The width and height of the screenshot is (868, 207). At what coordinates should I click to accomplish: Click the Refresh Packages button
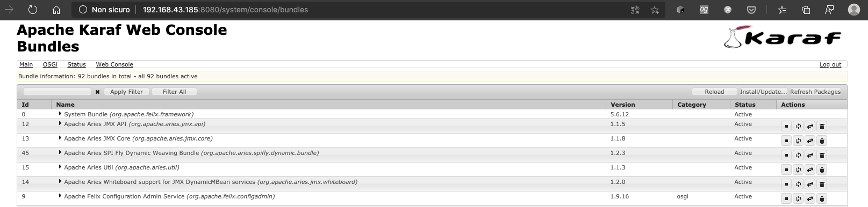click(815, 92)
